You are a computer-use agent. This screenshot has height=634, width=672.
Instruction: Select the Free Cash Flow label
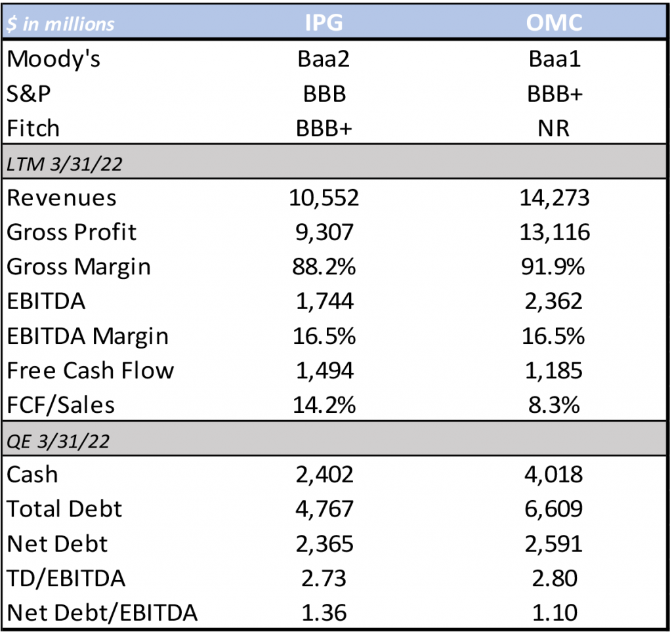point(91,371)
